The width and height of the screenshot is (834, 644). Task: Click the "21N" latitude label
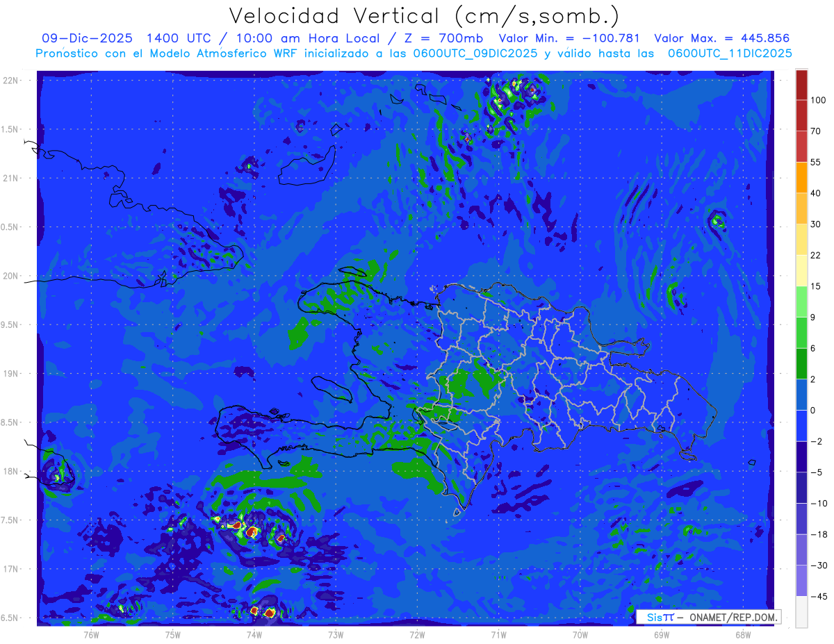point(12,179)
